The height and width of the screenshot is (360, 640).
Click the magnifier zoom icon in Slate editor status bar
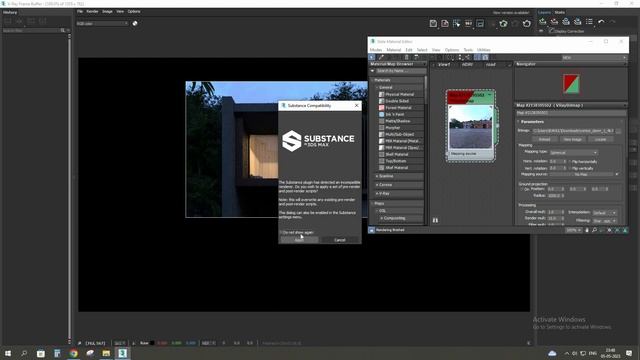click(x=594, y=230)
